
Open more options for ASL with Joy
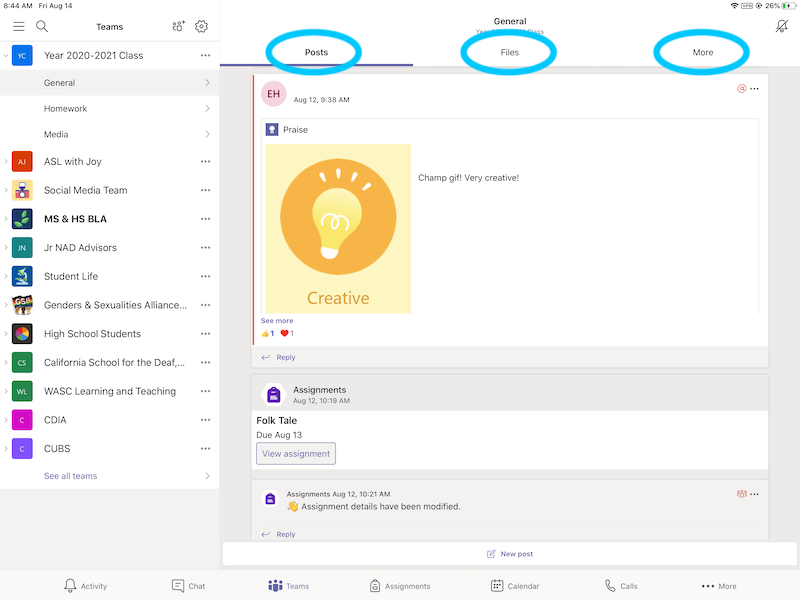pos(206,161)
